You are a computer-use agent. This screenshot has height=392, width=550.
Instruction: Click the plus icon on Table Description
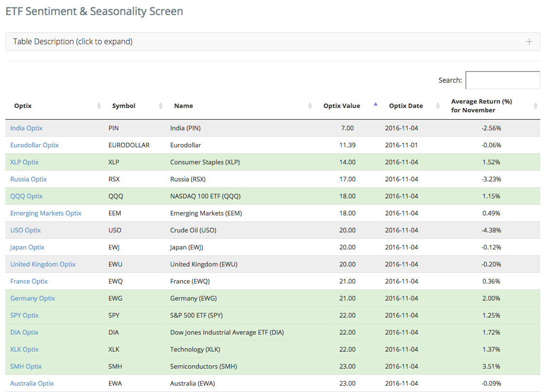tap(529, 42)
